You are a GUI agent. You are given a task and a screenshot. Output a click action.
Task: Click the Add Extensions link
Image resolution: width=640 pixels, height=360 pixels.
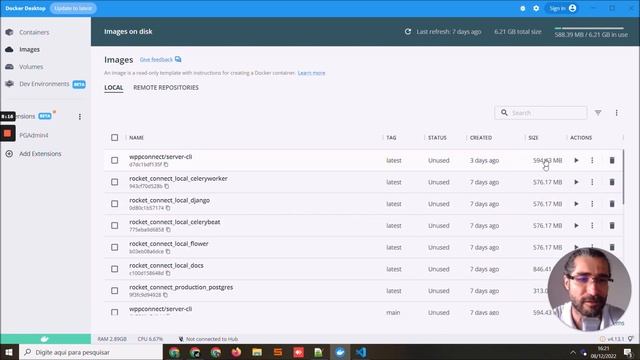coord(40,154)
